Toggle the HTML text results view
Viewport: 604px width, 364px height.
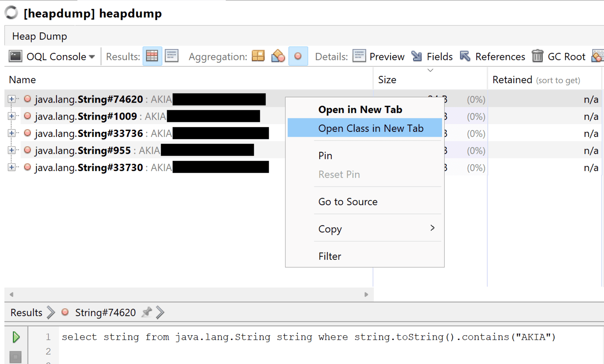pyautogui.click(x=172, y=56)
